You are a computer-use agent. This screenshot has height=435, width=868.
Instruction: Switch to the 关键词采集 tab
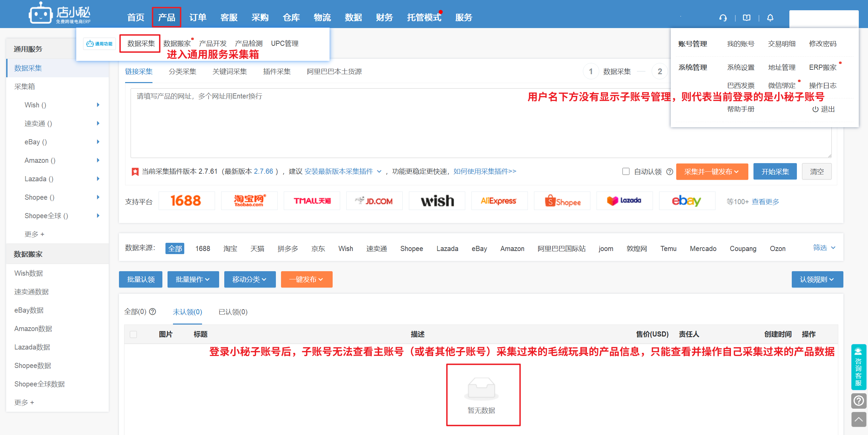coord(229,71)
